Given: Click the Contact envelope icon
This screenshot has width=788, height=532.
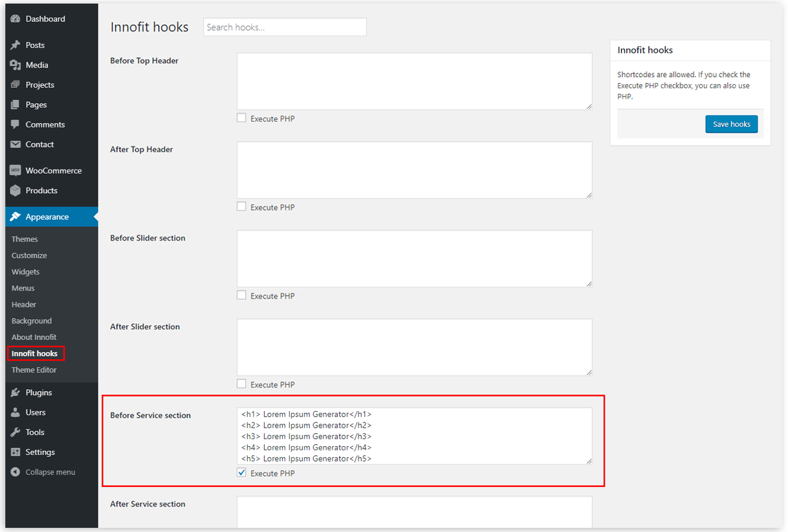Looking at the screenshot, I should 15,145.
